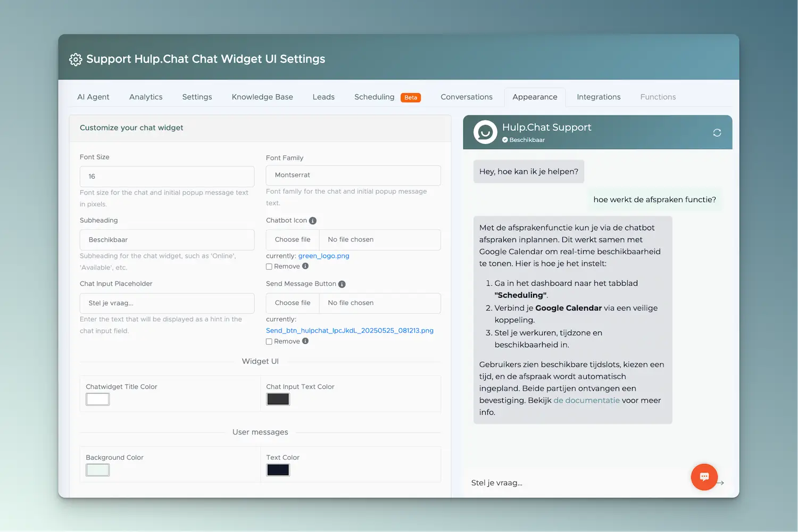Select the Appearance tab
This screenshot has height=532, width=798.
535,97
